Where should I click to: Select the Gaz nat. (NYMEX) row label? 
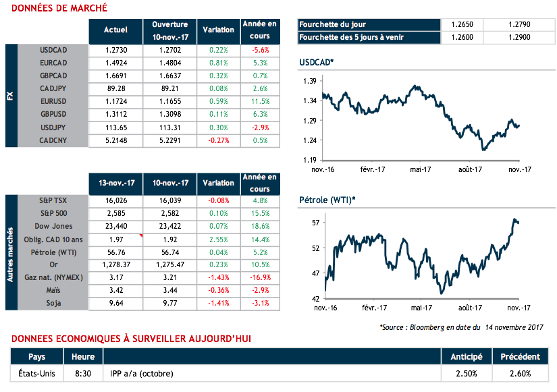[53, 277]
